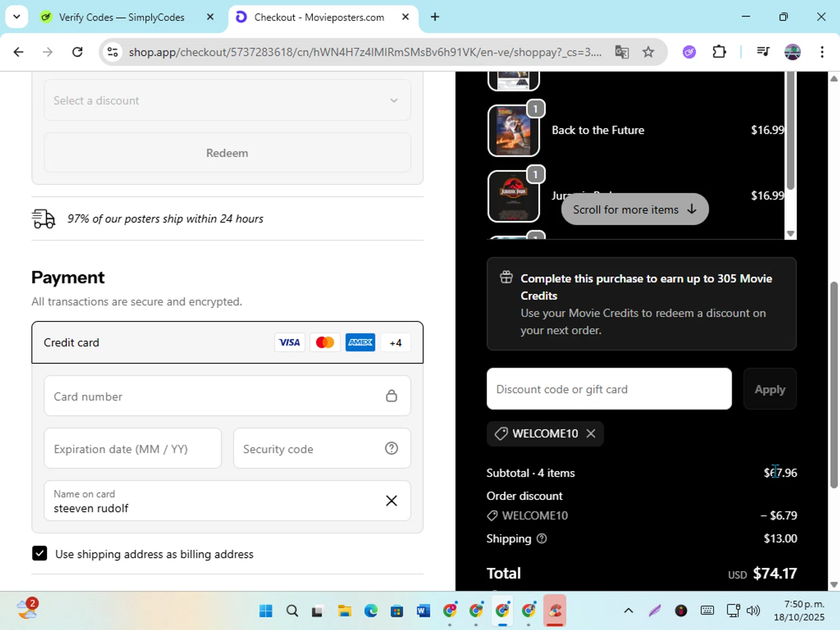Open the Extensions puzzle icon
The width and height of the screenshot is (840, 630).
719,52
